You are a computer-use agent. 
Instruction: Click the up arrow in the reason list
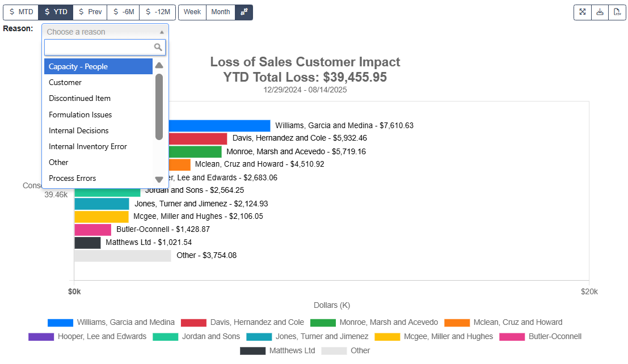click(x=159, y=65)
